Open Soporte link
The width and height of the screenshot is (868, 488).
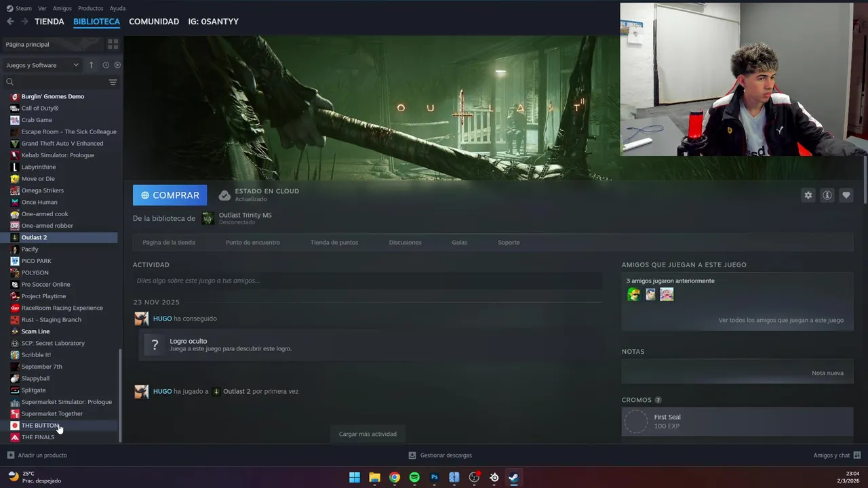[x=509, y=243]
